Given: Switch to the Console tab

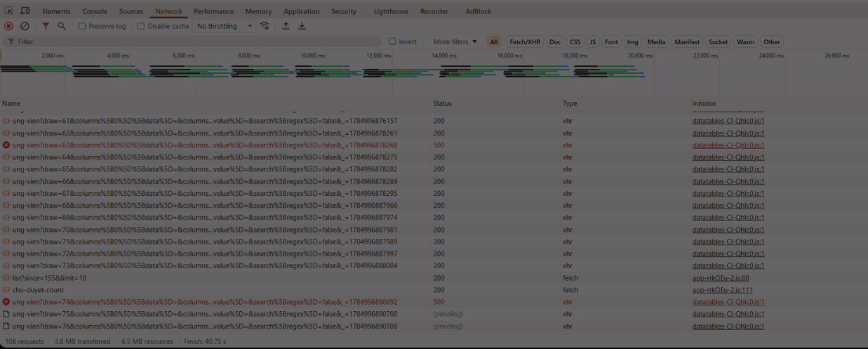Looking at the screenshot, I should point(95,11).
